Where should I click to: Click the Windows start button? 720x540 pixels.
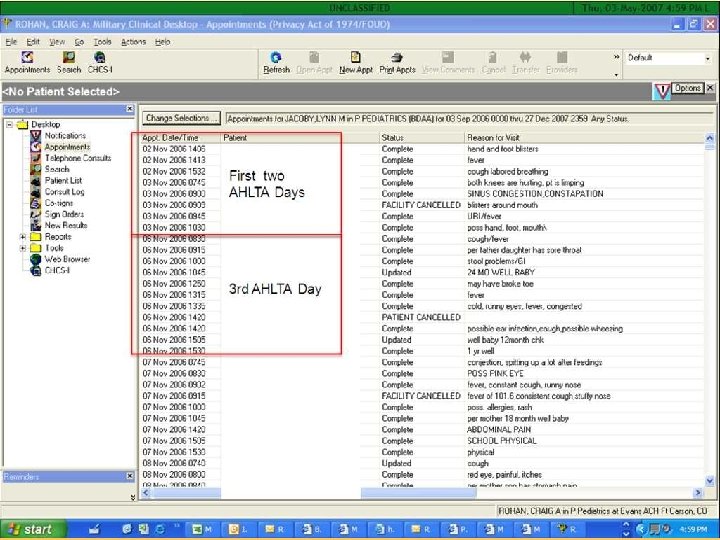point(32,529)
